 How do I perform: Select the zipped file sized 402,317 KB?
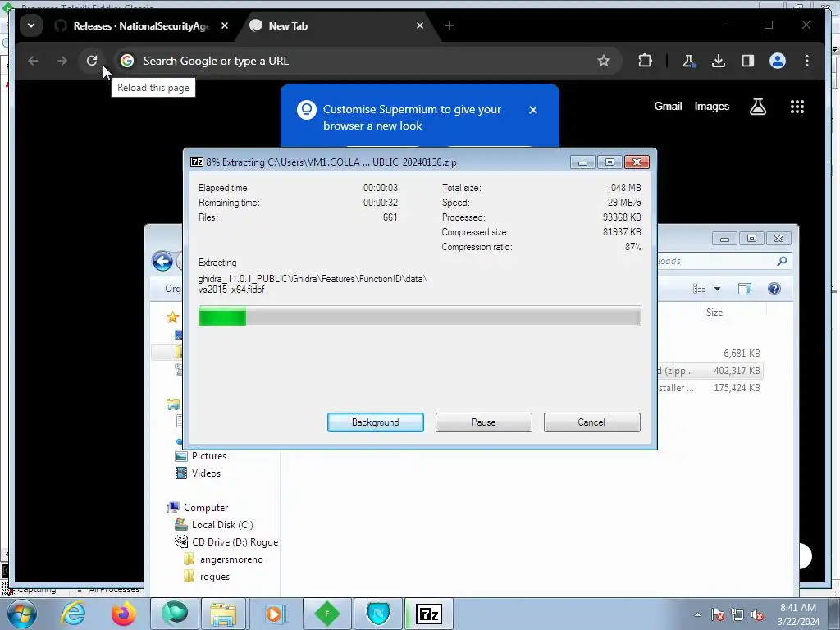coord(710,370)
